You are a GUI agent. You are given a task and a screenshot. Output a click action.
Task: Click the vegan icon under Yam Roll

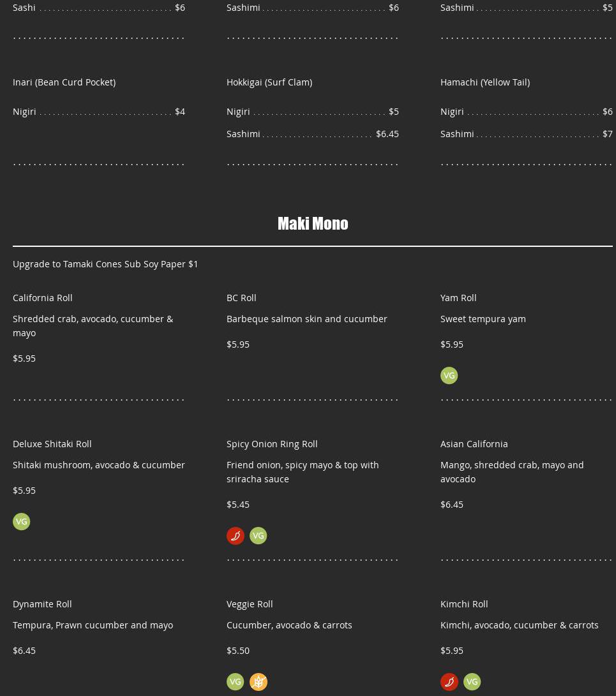click(x=449, y=375)
